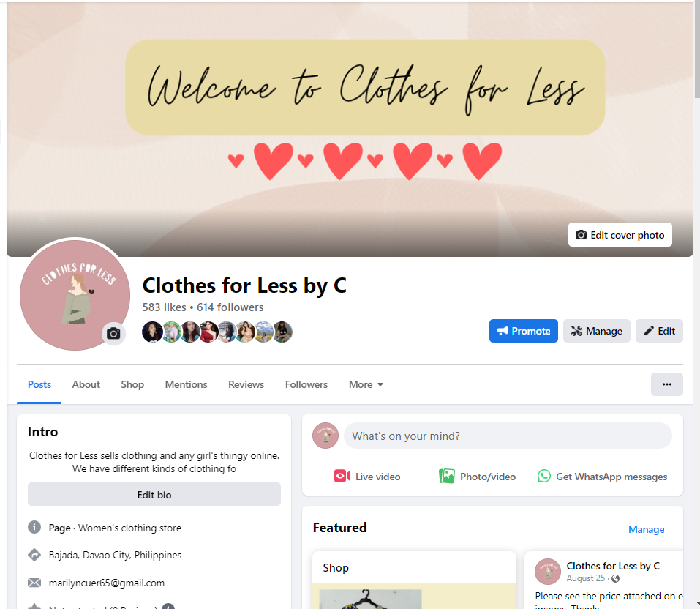This screenshot has height=609, width=700.
Task: Click the Photo/video icon
Action: pos(446,477)
